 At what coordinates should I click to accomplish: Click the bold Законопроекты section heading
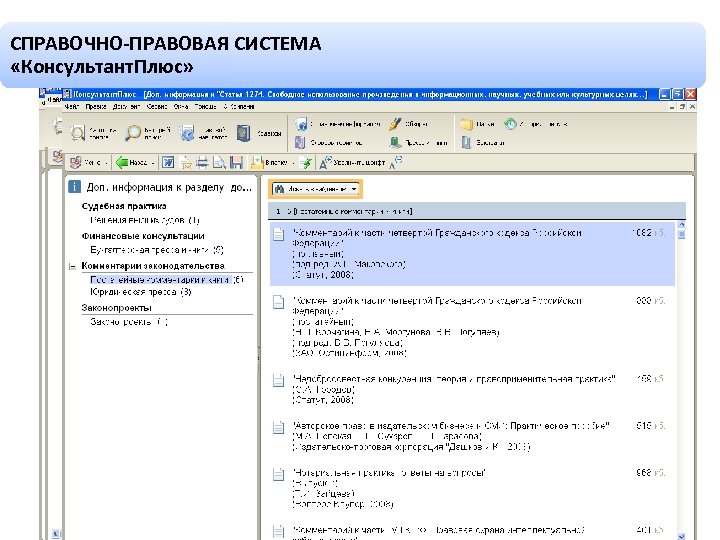coord(116,308)
